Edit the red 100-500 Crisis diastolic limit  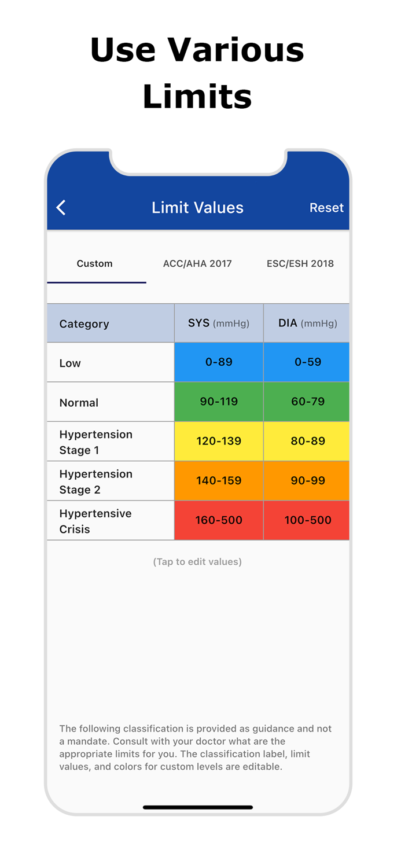pyautogui.click(x=307, y=520)
